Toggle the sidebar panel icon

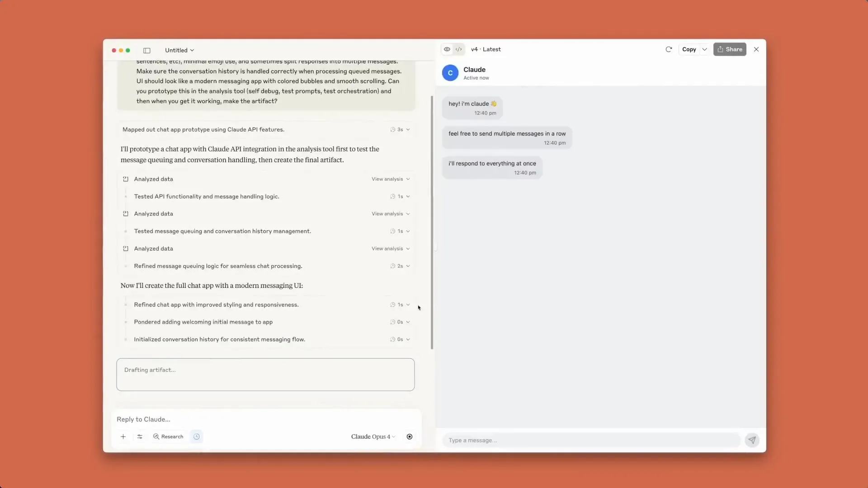tap(147, 50)
